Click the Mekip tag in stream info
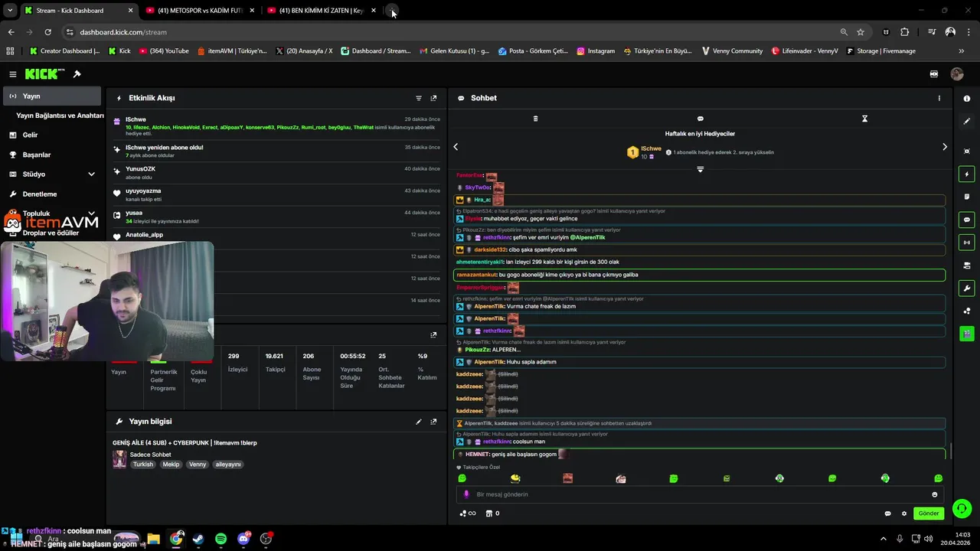 (x=171, y=465)
